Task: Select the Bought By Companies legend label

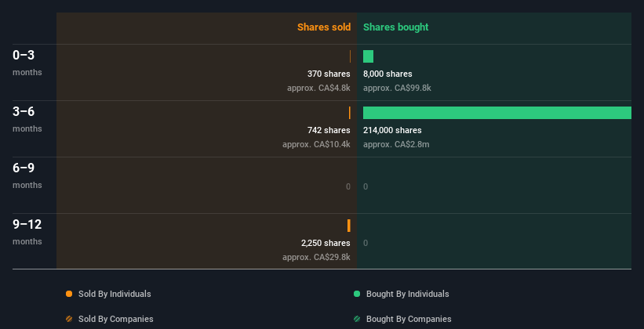Action: (409, 319)
